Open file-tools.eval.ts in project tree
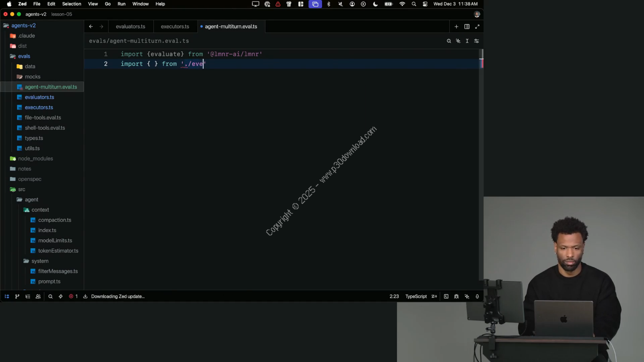The height and width of the screenshot is (362, 644). [x=43, y=118]
